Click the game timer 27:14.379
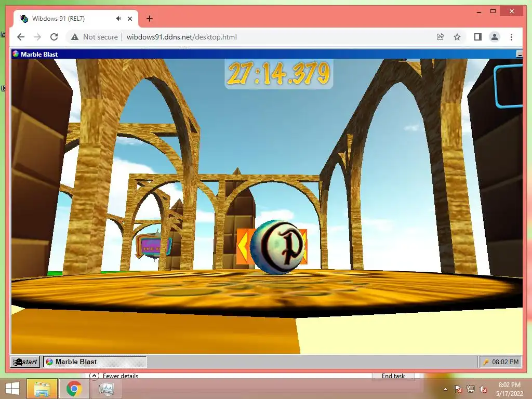 (278, 74)
